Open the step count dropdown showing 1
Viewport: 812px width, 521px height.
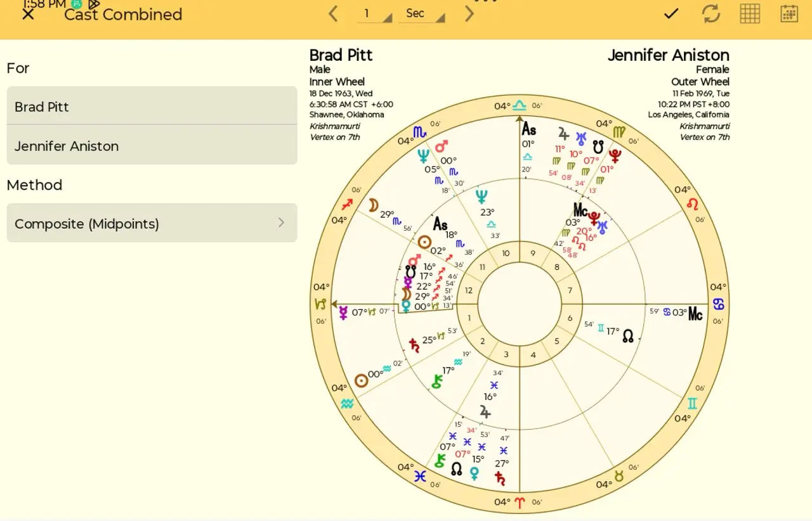click(x=374, y=13)
